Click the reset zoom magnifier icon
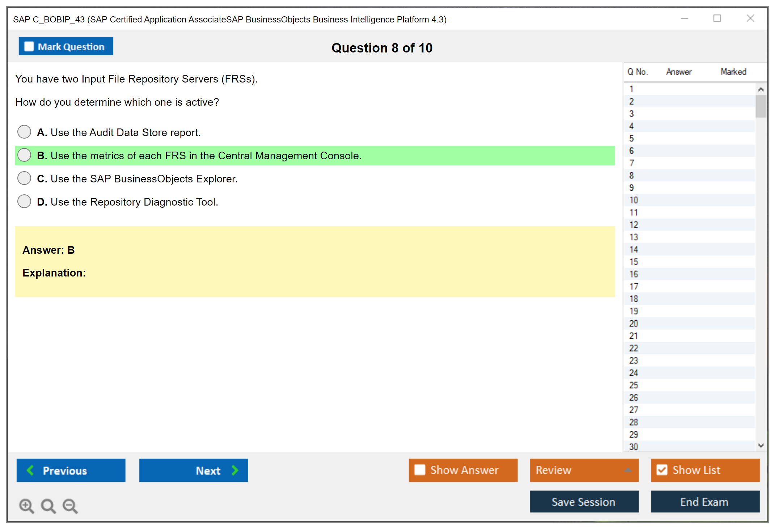Image resolution: width=778 pixels, height=532 pixels. pyautogui.click(x=48, y=506)
